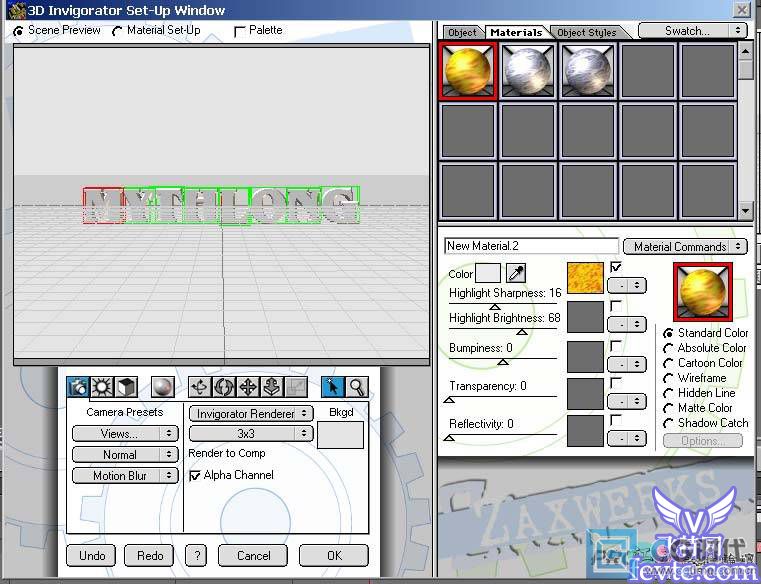
Task: Open the Reflectivity texture channel dropdown
Action: 627,439
